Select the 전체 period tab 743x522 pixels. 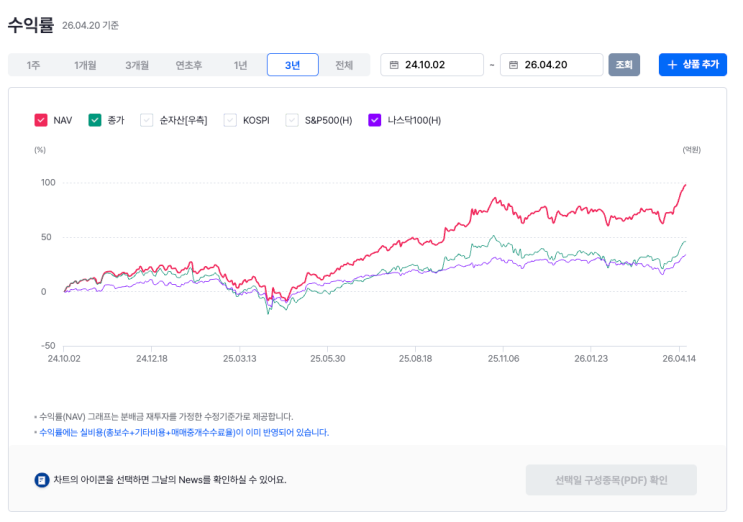point(344,65)
